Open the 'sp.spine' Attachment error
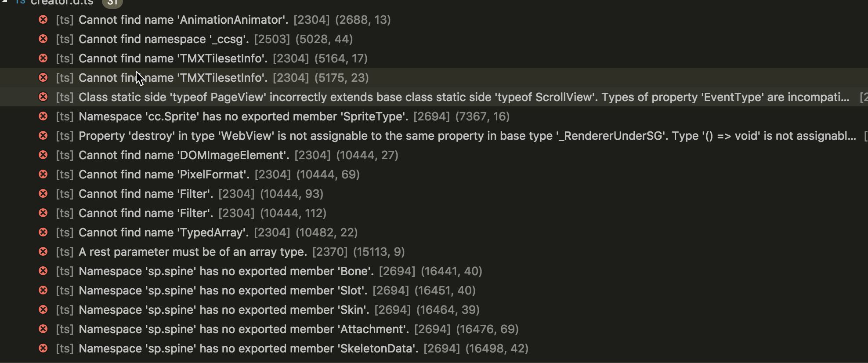The height and width of the screenshot is (363, 868). (x=243, y=329)
